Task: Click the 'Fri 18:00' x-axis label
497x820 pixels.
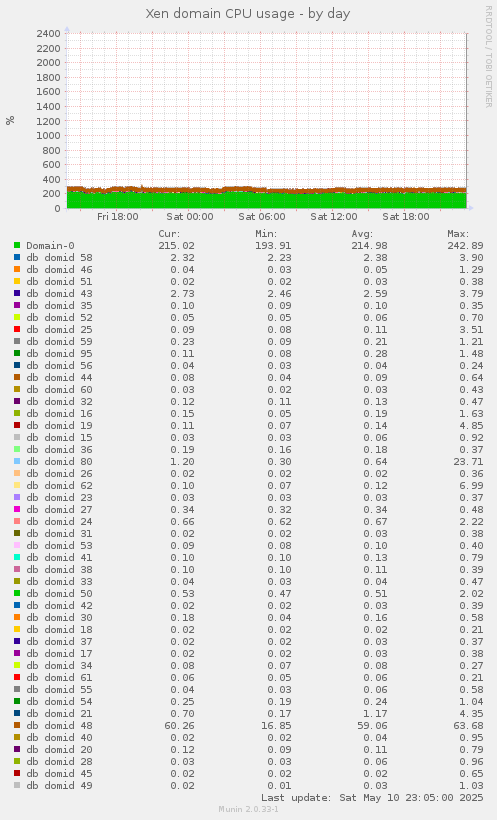Action: click(118, 217)
